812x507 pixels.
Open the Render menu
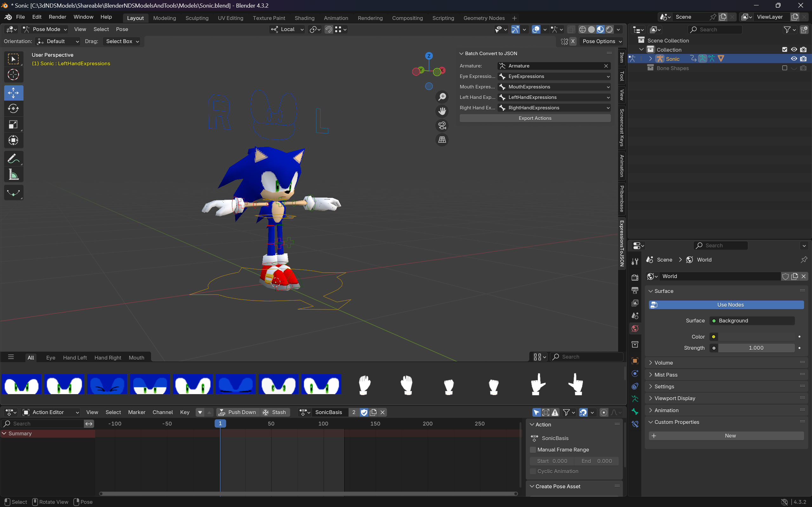(x=57, y=17)
